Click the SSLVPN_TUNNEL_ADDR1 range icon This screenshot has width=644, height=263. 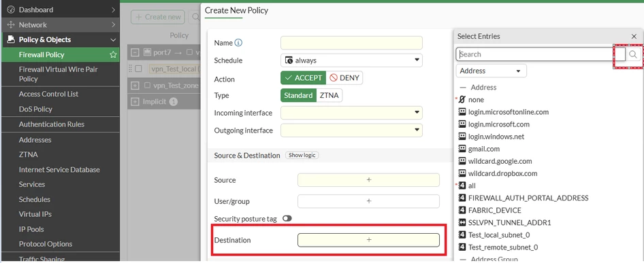[x=462, y=223]
